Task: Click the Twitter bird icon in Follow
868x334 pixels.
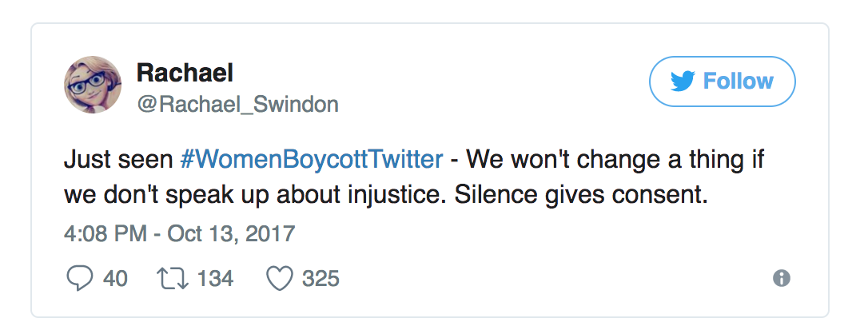Action: [x=684, y=82]
